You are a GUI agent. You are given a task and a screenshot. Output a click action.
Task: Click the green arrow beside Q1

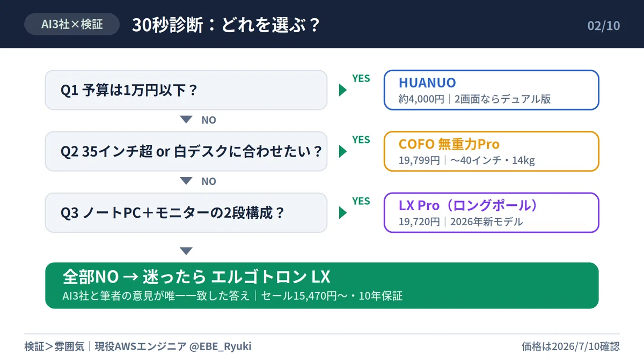pyautogui.click(x=343, y=90)
